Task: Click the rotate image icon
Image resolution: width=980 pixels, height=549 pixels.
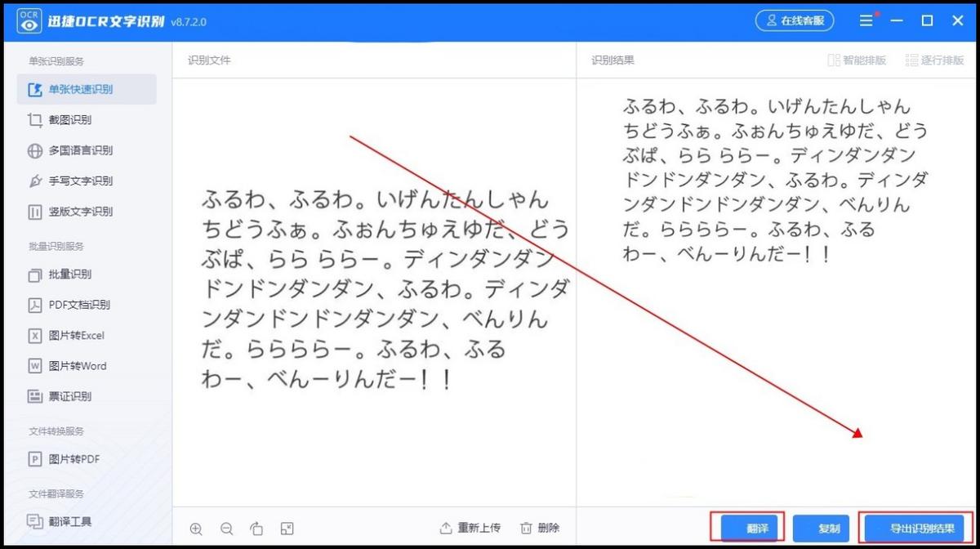Action: coord(257,528)
